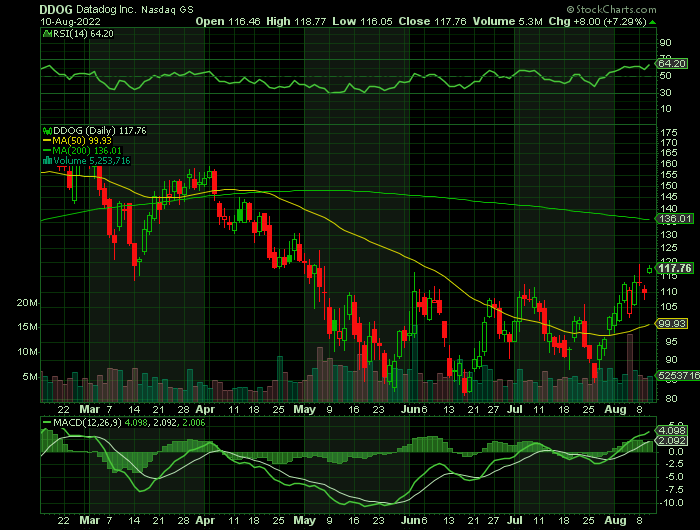Viewport: 700px width, 530px height.
Task: Select the MA(50) 99.93 legend entry
Action: 82,141
